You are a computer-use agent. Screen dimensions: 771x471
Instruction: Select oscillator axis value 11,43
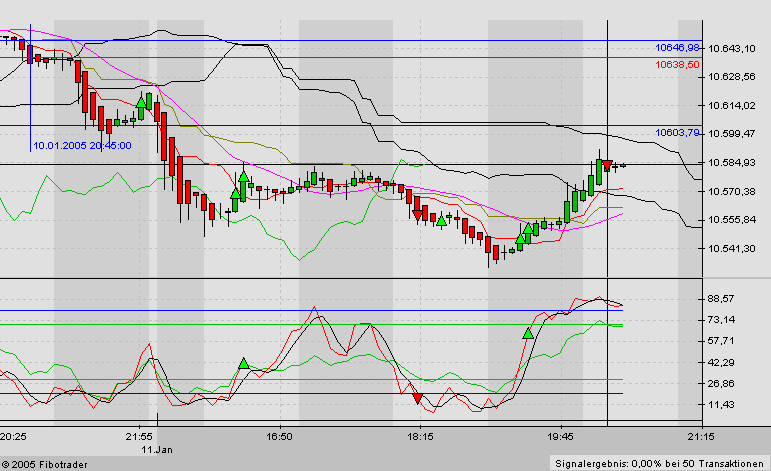(721, 404)
